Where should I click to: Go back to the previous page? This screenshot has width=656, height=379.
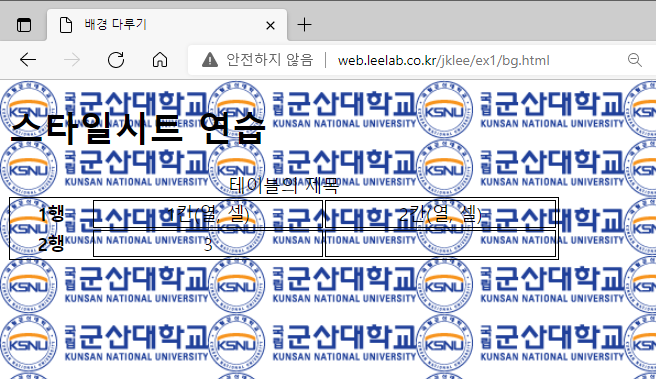[28, 60]
